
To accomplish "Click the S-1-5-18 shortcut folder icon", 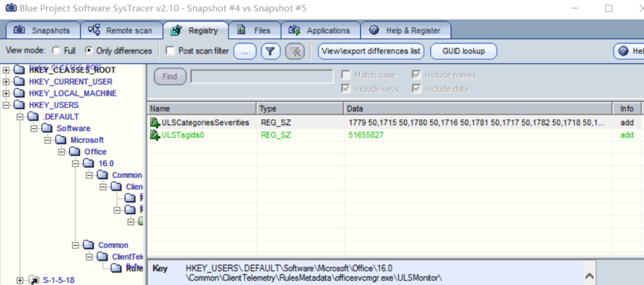I will (x=34, y=280).
